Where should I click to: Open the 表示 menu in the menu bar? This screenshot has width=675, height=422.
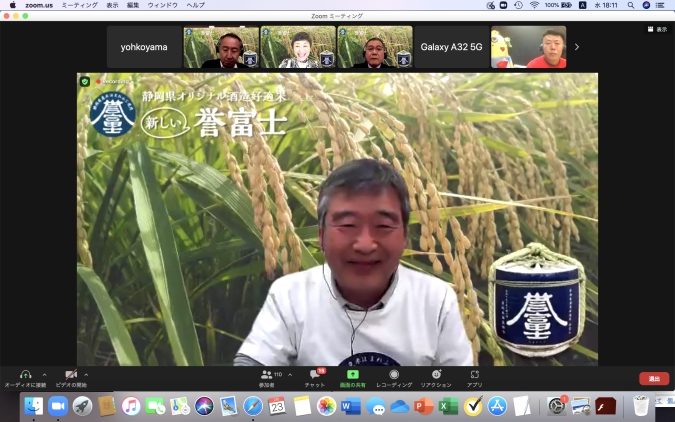point(112,5)
